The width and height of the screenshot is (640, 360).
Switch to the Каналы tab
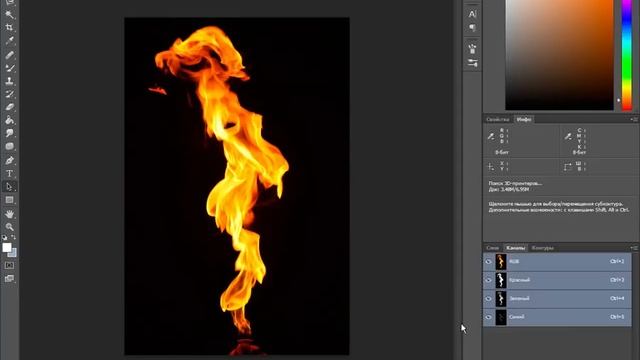click(x=516, y=248)
